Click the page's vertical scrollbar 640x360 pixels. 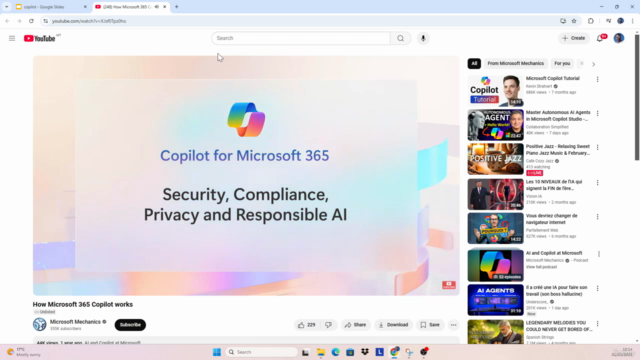[637, 97]
